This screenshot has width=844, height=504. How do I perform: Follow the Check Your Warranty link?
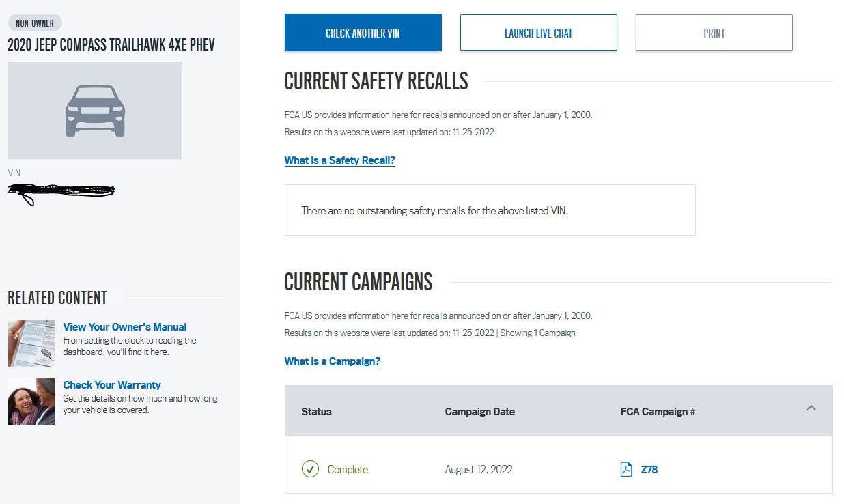click(x=112, y=385)
